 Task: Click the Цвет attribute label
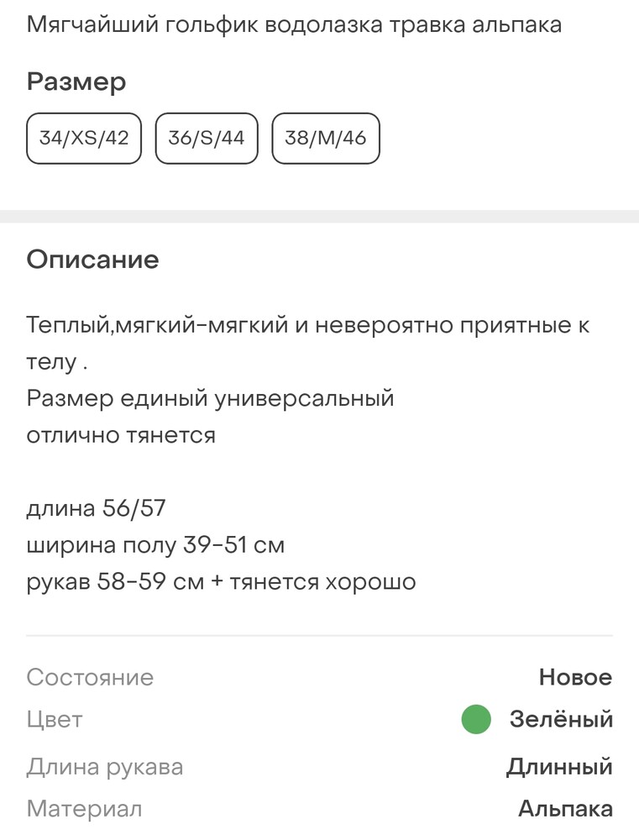click(x=55, y=720)
